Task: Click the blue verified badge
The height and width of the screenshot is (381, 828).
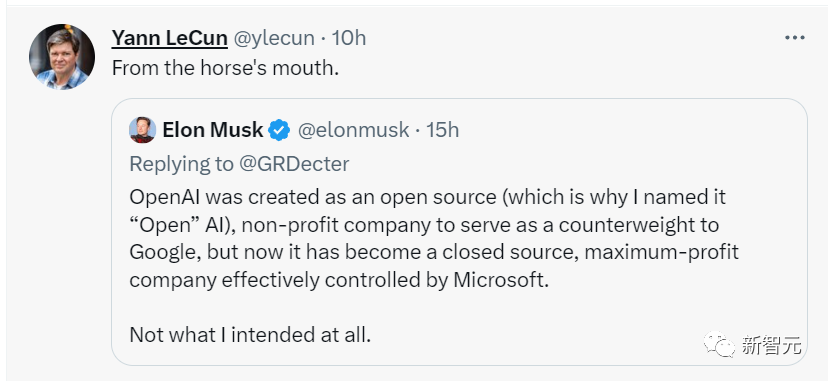Action: click(279, 130)
